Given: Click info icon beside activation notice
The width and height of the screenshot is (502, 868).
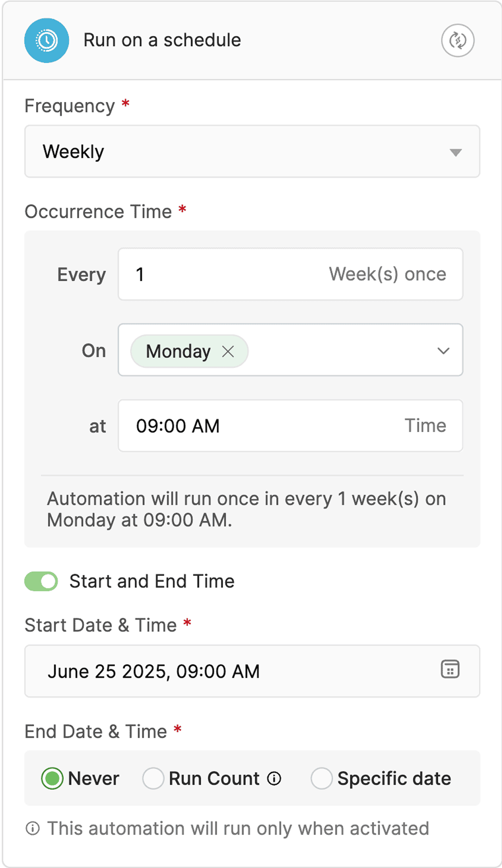Looking at the screenshot, I should 33,828.
